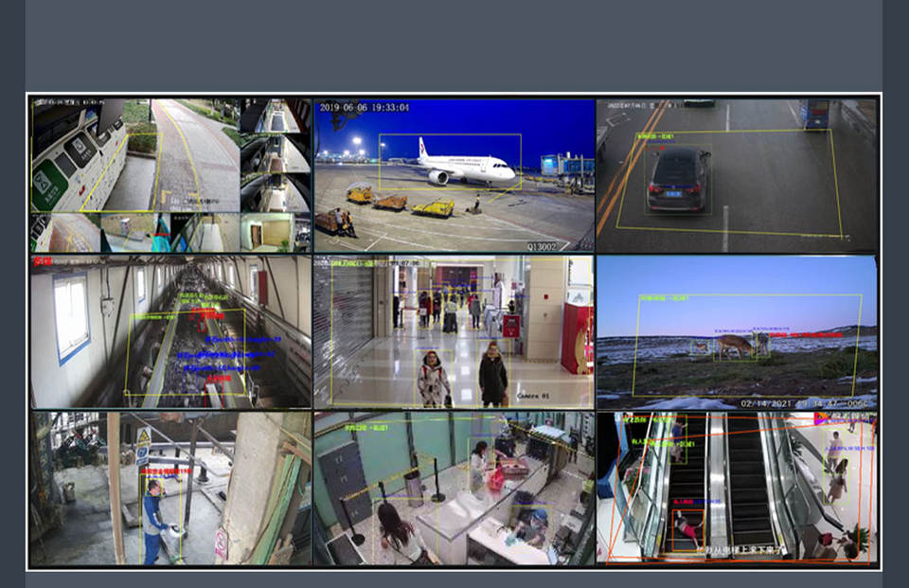909x588 pixels.
Task: Select the escalator fall detection camera feed
Action: [x=737, y=489]
